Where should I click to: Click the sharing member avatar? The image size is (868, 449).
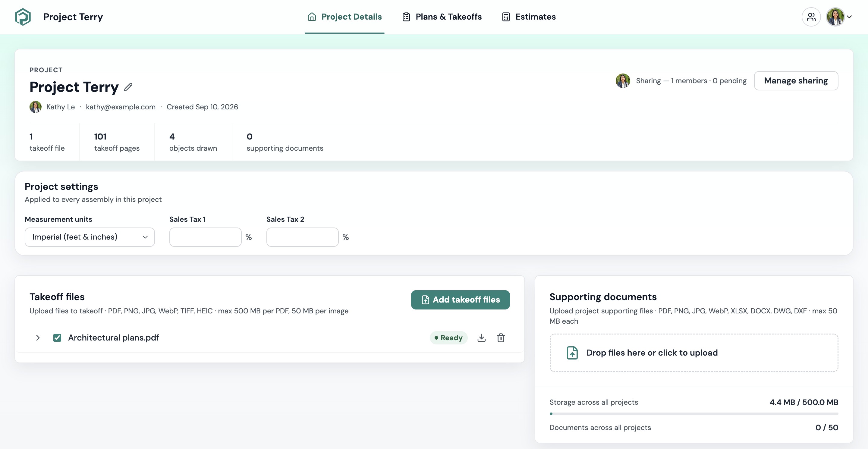pos(623,81)
